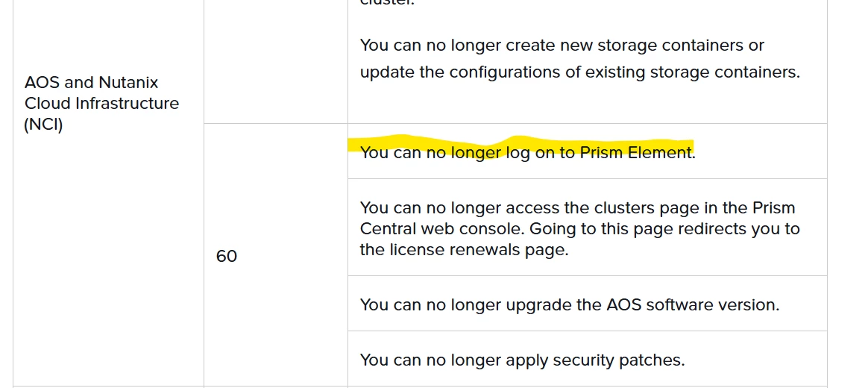Screen dimensions: 868x388
Task: Click 'create new storage containers' line
Action: [x=562, y=46]
